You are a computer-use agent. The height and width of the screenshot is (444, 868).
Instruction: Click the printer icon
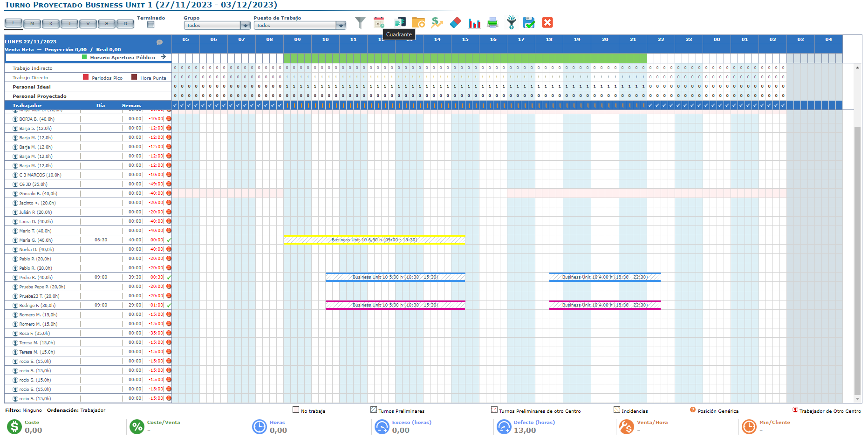coord(492,22)
